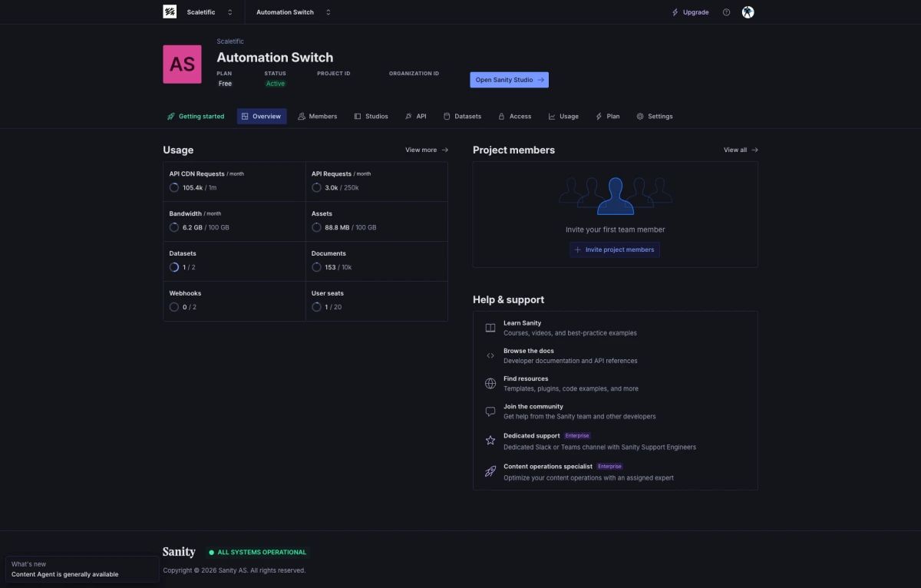This screenshot has height=588, width=921.
Task: Open the Usage tab
Action: pyautogui.click(x=563, y=117)
